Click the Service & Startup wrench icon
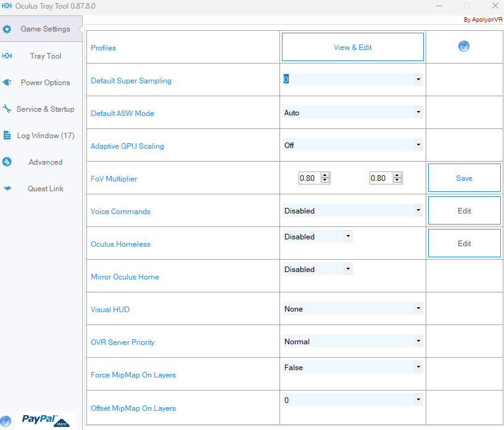 [x=7, y=109]
